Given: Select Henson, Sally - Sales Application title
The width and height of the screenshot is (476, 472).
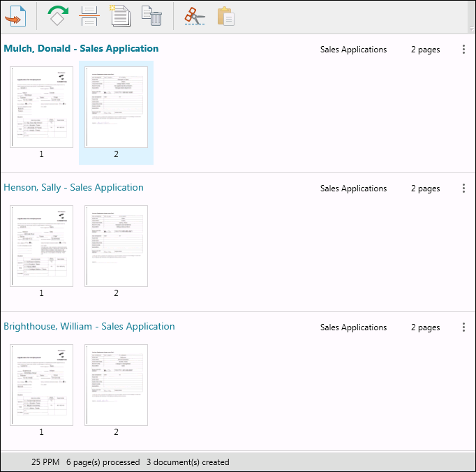Looking at the screenshot, I should pos(73,188).
